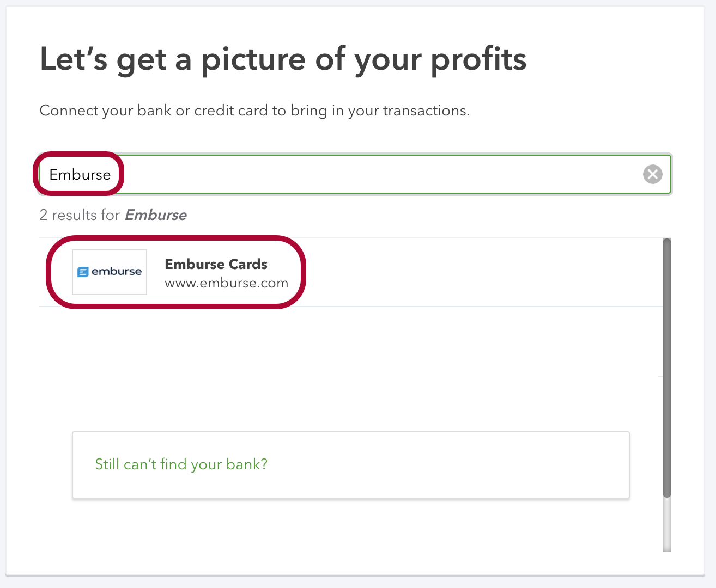Reset the search using the clear button

(652, 174)
